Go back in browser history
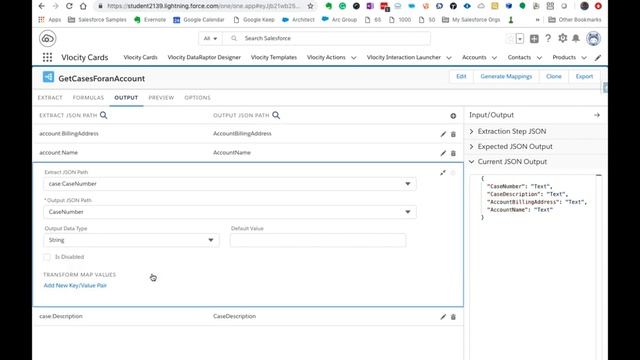This screenshot has height=360, width=640. point(41,6)
